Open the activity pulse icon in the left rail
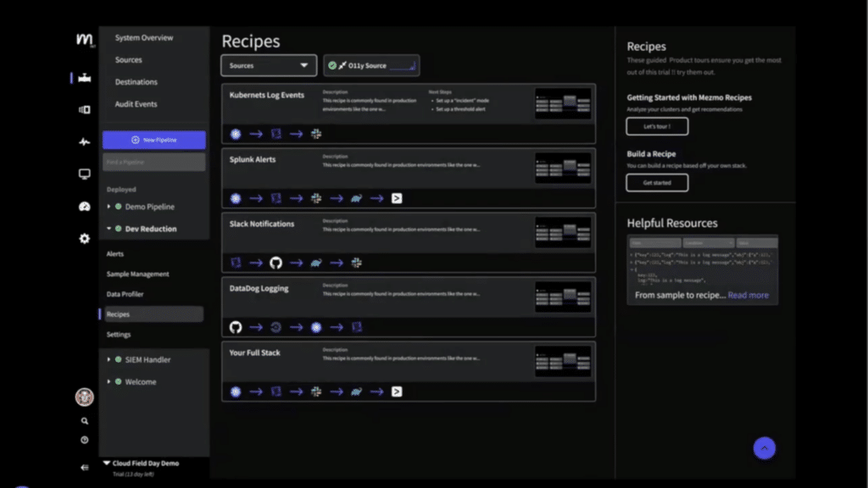 [84, 142]
